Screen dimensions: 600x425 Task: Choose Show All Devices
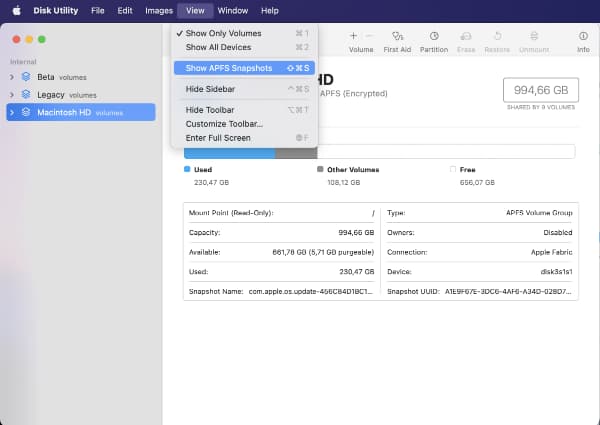(x=244, y=47)
